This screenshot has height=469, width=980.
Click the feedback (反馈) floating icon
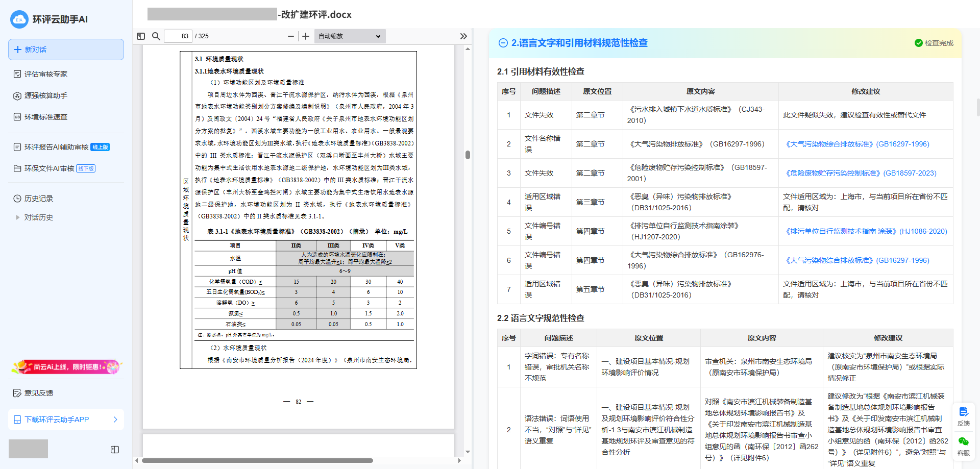pos(963,416)
